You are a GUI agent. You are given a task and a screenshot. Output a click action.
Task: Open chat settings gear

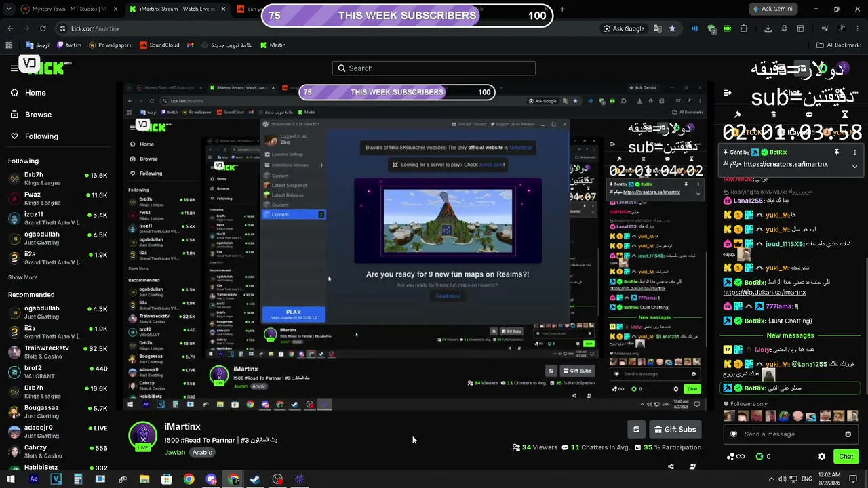[822, 457]
